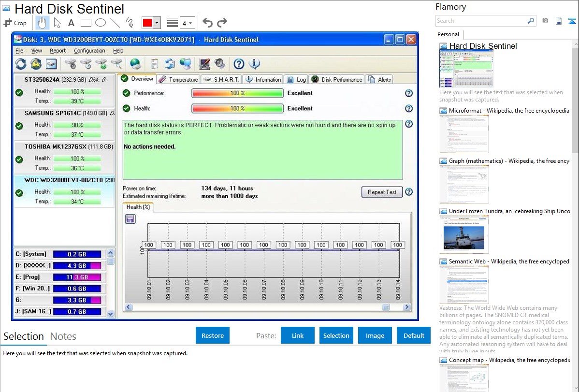
Task: Pick the ellipse drawing tool
Action: pyautogui.click(x=101, y=23)
